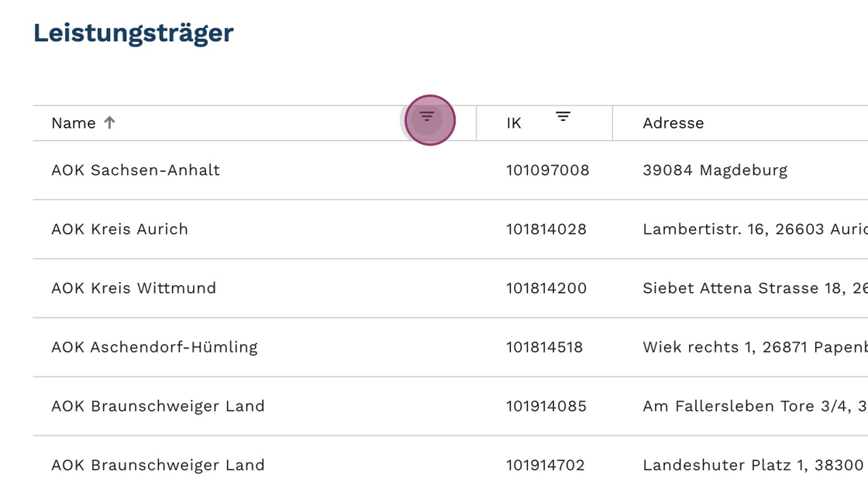Select the AOK Kreis Wittmund row
This screenshot has width=868, height=485.
pos(134,288)
